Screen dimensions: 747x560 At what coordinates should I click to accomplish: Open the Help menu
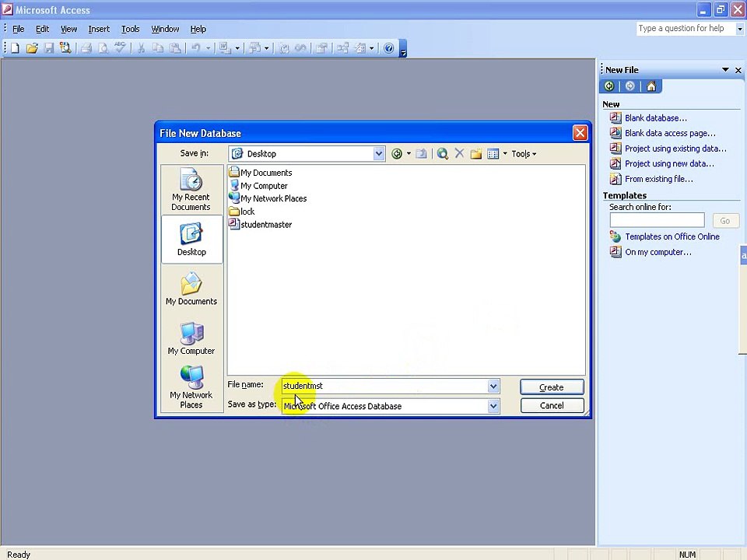click(x=198, y=29)
